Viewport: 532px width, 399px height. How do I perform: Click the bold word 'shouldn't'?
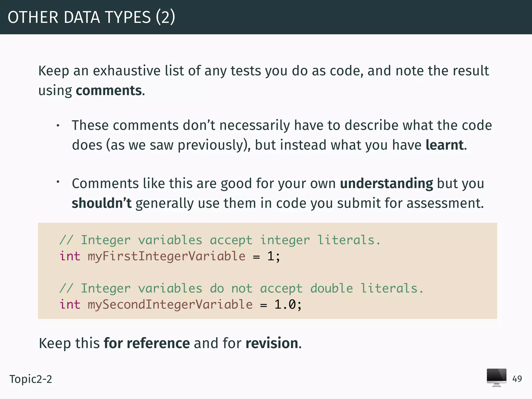click(102, 203)
